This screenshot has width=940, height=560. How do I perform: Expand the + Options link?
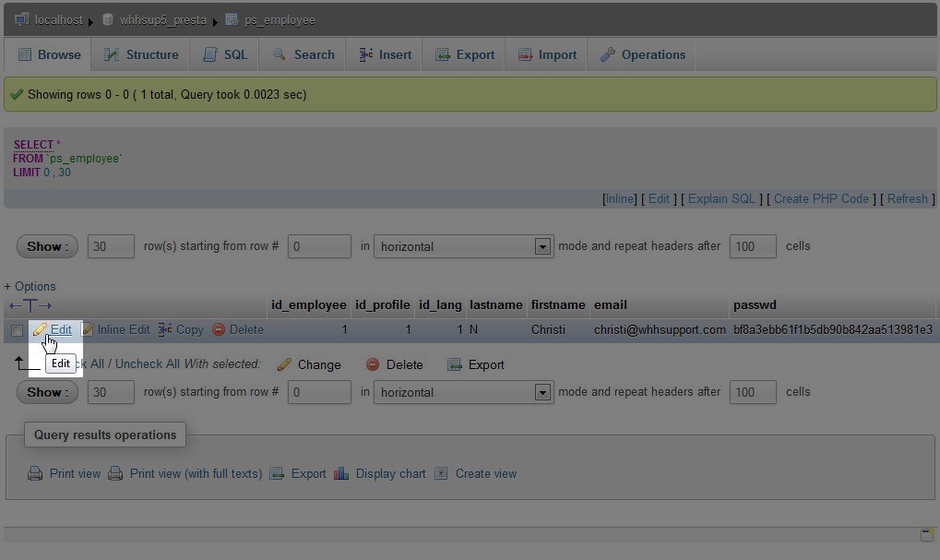tap(30, 286)
